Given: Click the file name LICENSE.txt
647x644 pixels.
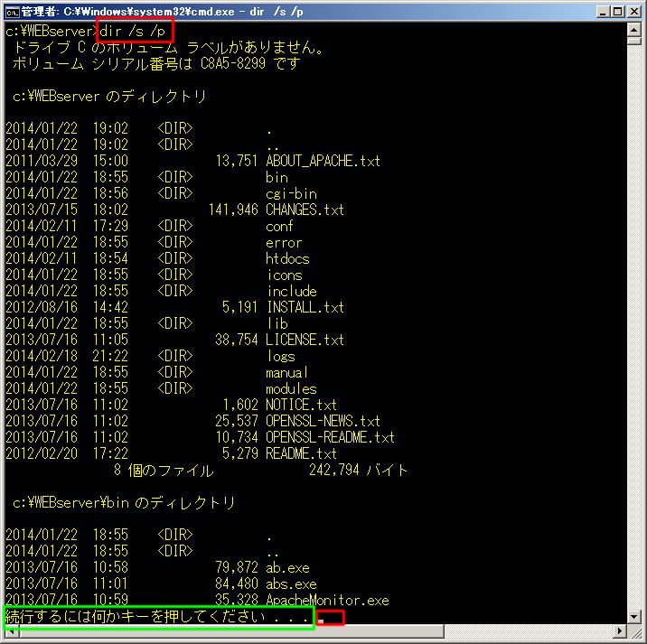Looking at the screenshot, I should pyautogui.click(x=305, y=340).
